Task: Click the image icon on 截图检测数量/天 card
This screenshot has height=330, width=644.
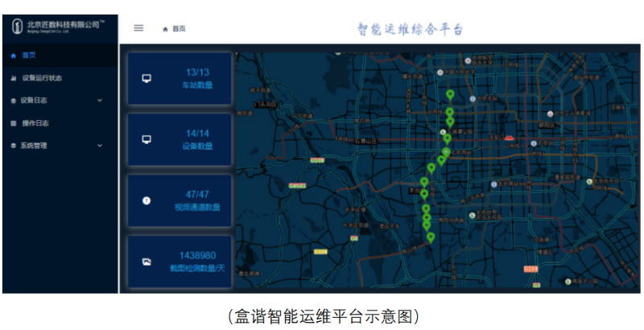Action: click(147, 261)
